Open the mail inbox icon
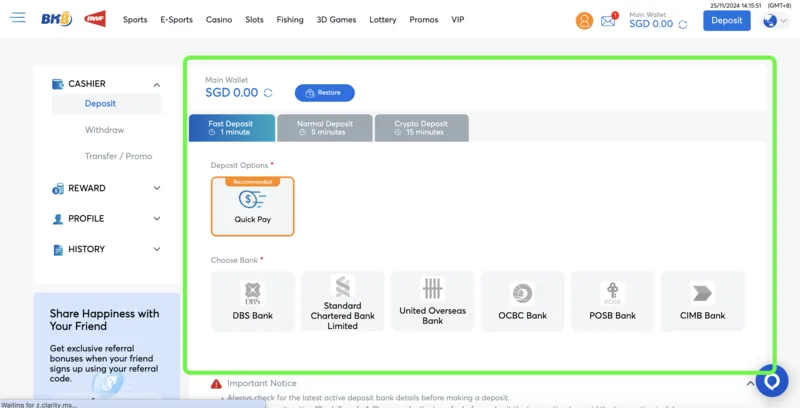800x408 pixels. click(x=608, y=20)
